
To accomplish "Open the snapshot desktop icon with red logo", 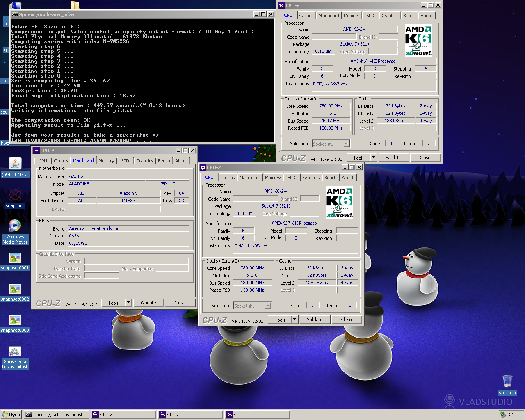I will click(15, 194).
